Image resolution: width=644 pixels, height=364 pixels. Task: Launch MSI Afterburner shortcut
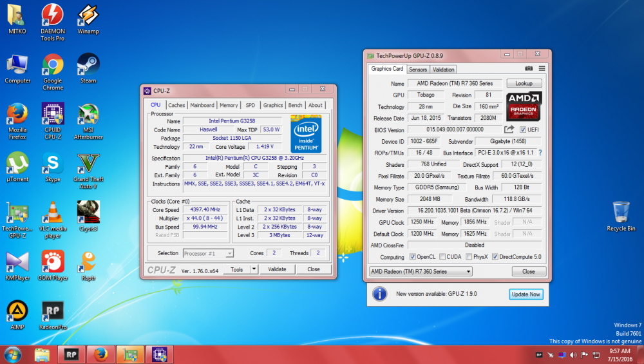click(88, 121)
